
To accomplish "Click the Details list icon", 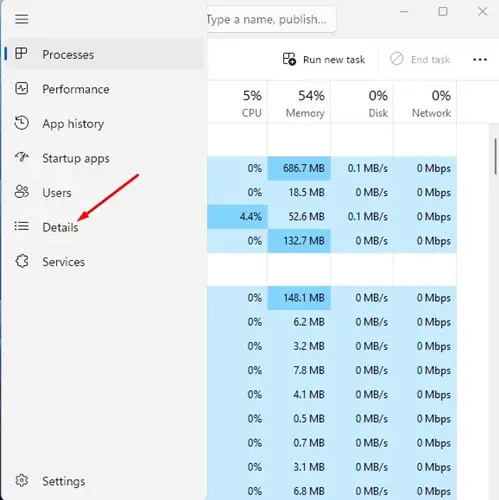I will pos(22,227).
